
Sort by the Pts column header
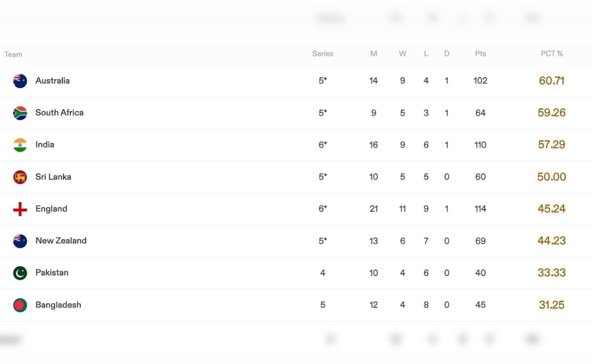tap(481, 54)
